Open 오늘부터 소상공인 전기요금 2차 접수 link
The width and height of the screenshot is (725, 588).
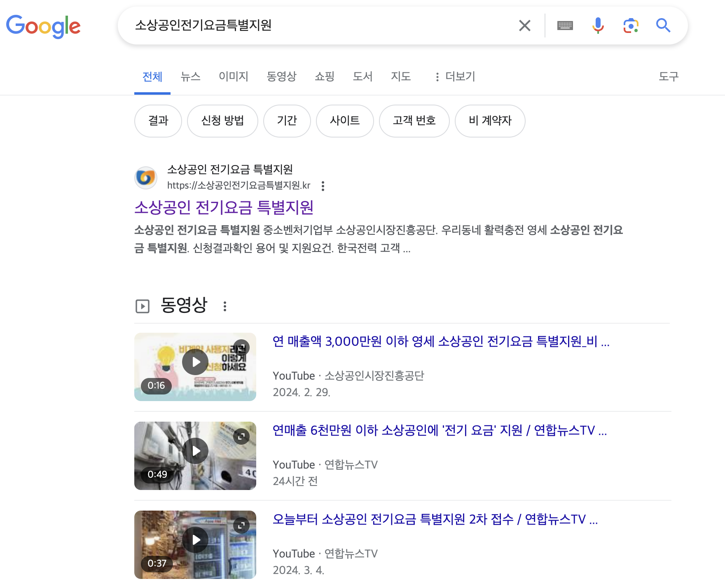[x=435, y=519]
